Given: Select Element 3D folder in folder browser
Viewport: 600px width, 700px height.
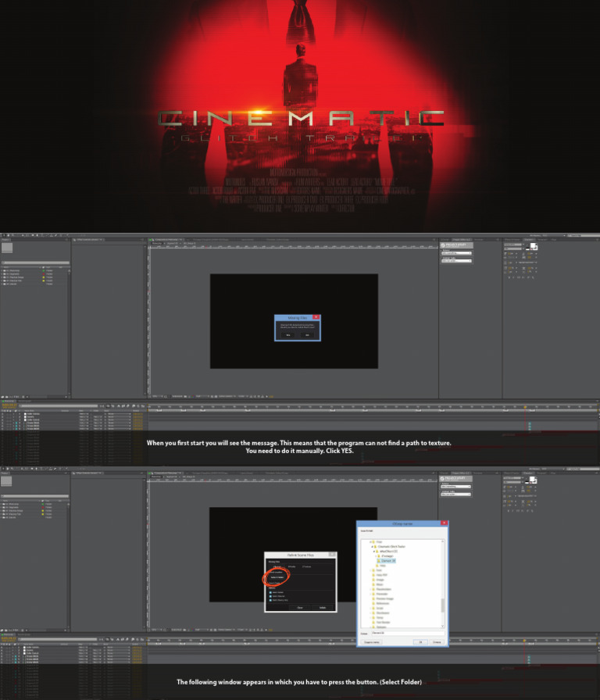Looking at the screenshot, I should point(387,561).
